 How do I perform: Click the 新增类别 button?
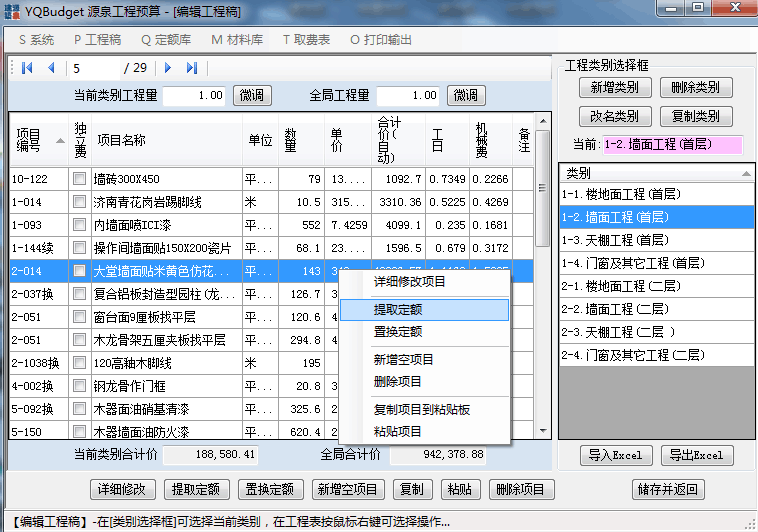(614, 87)
